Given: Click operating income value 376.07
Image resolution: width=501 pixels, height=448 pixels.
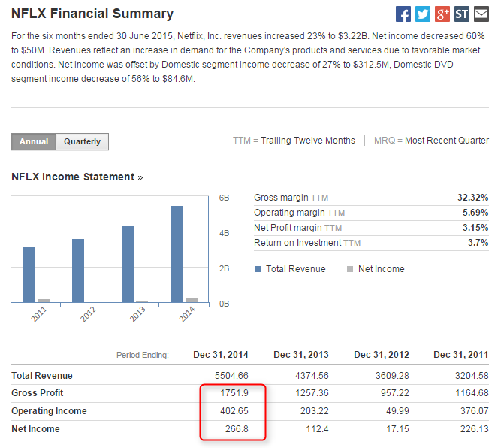Looking at the screenshot, I should 475,411.
